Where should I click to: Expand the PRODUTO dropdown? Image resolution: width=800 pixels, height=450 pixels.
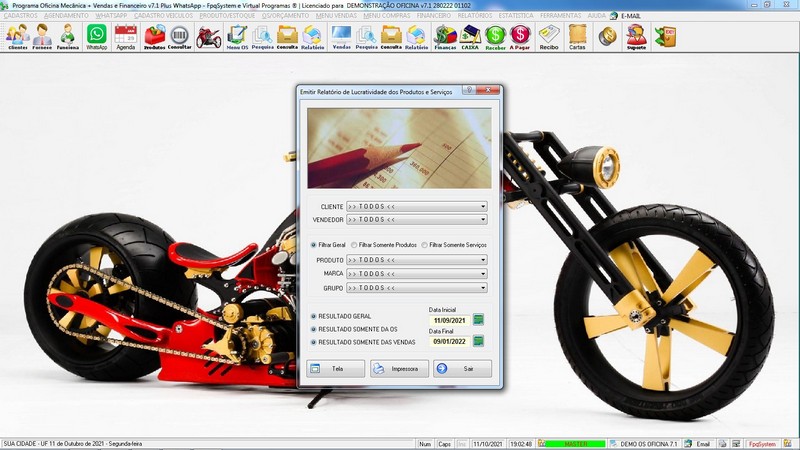[483, 260]
